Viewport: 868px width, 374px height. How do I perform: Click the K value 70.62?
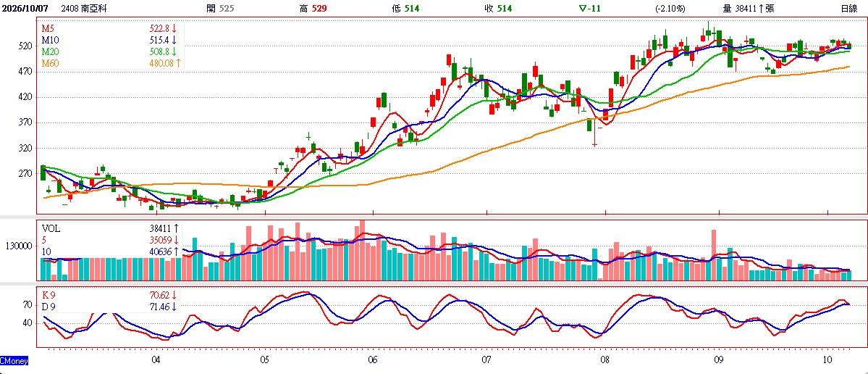pyautogui.click(x=159, y=295)
